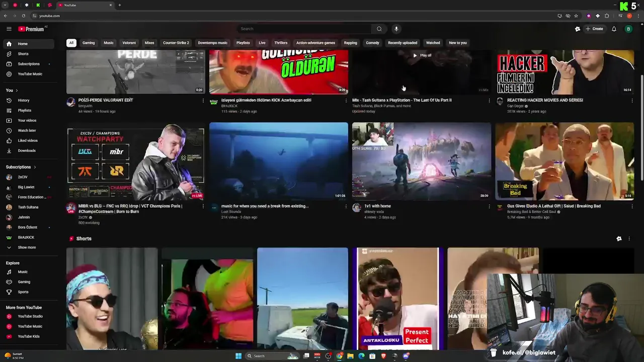Click Play all on Tash Sultana mix
This screenshot has width=644, height=362.
tap(422, 55)
